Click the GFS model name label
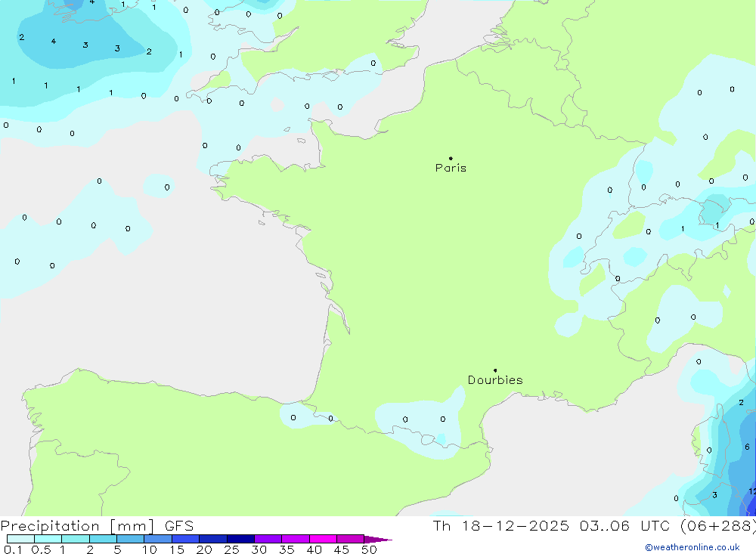This screenshot has height=554, width=756. (x=179, y=526)
